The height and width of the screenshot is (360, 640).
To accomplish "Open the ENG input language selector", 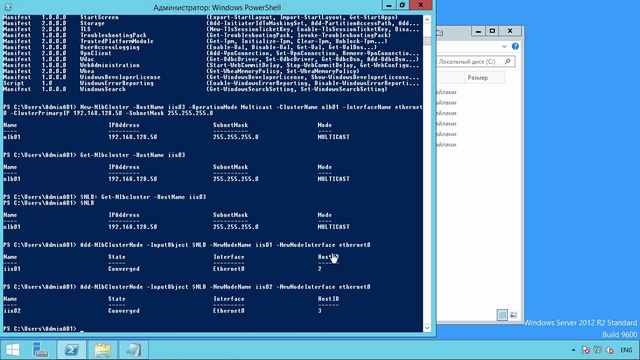I will 626,350.
